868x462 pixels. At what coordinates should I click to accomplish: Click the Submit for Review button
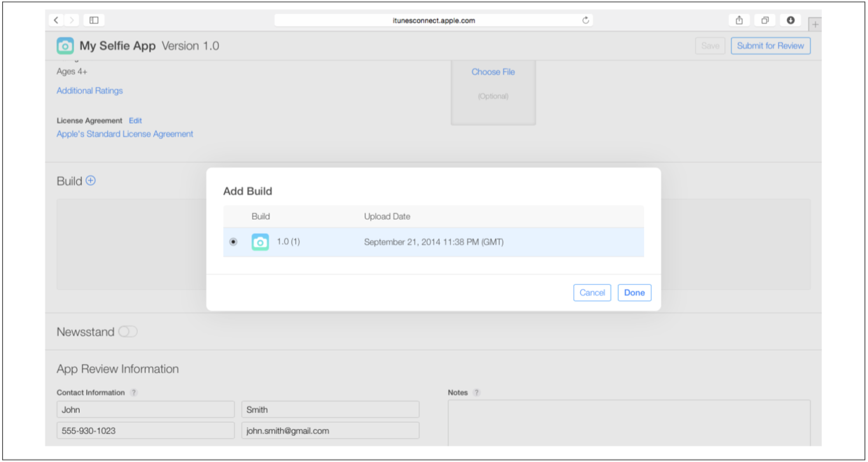(x=770, y=46)
